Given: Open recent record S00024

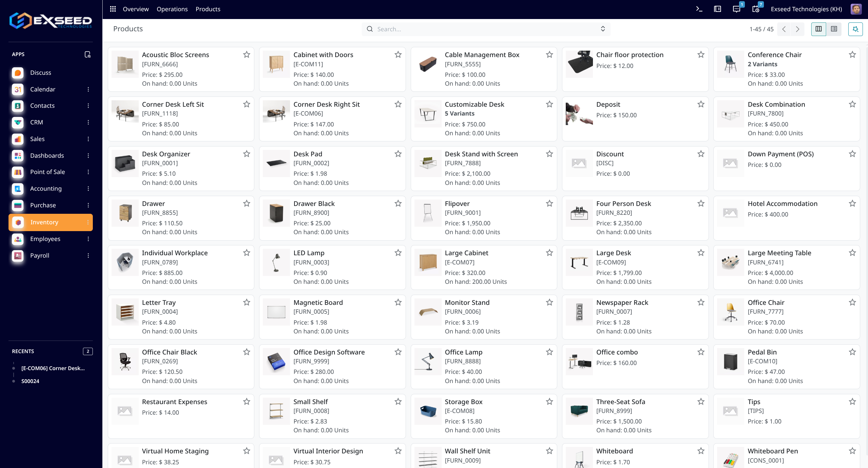Looking at the screenshot, I should tap(30, 381).
